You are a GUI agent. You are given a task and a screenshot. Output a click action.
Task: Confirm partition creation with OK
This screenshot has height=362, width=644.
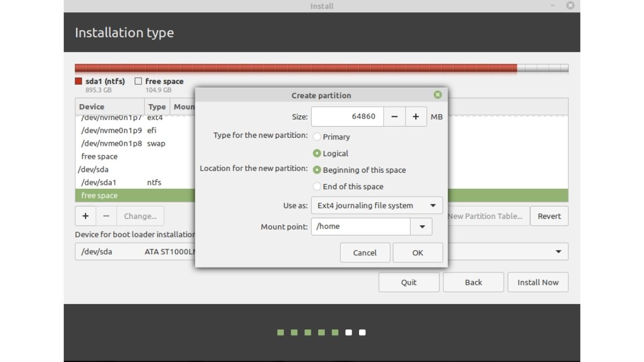pyautogui.click(x=418, y=252)
